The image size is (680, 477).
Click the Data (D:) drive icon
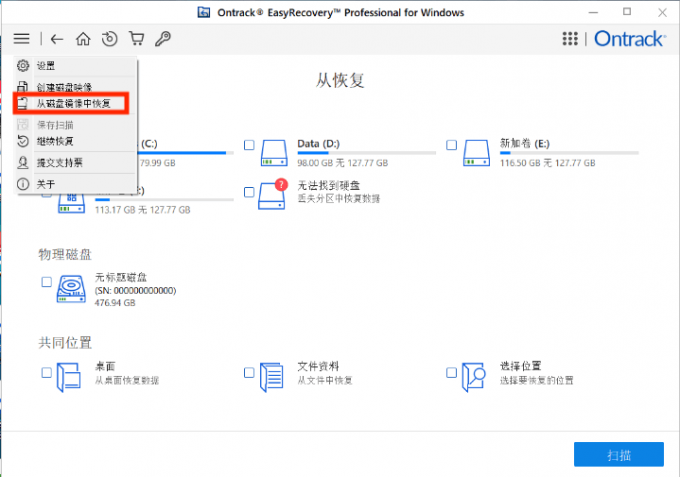274,153
